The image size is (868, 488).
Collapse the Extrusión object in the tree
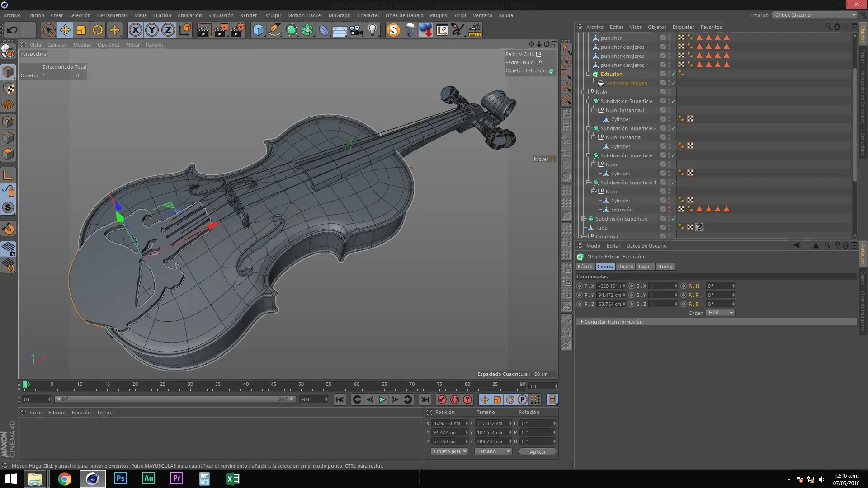tap(589, 74)
